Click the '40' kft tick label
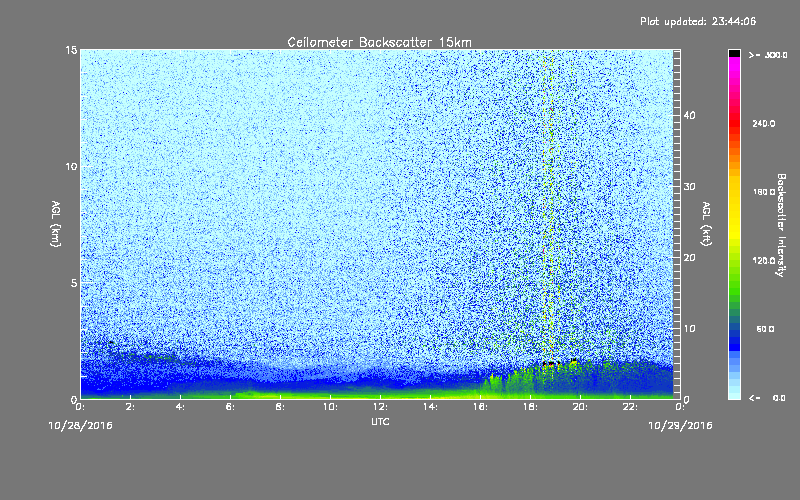800x500 pixels. coord(689,115)
